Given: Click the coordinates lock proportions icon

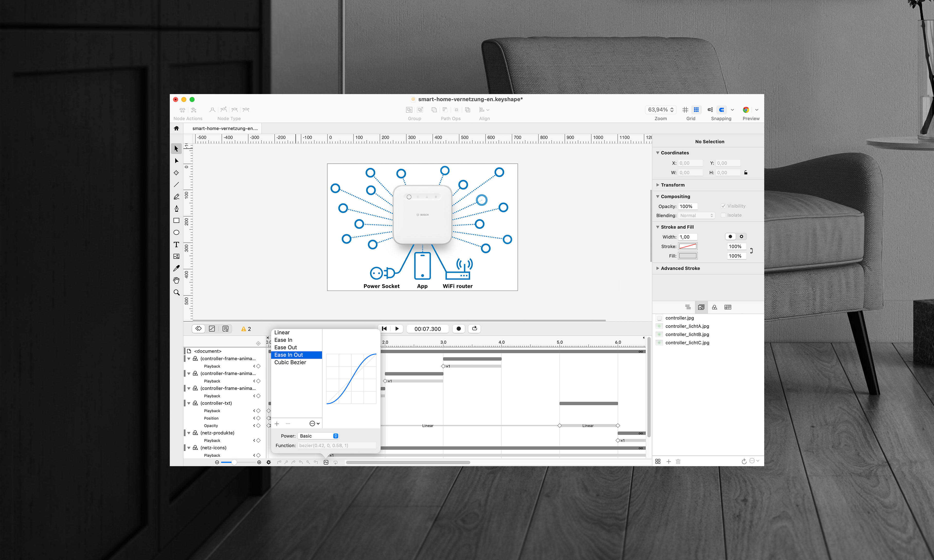Looking at the screenshot, I should pyautogui.click(x=745, y=173).
